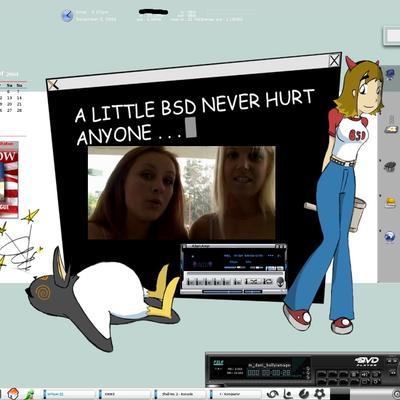
Task: Click the white input box at top right
Action: point(392,36)
